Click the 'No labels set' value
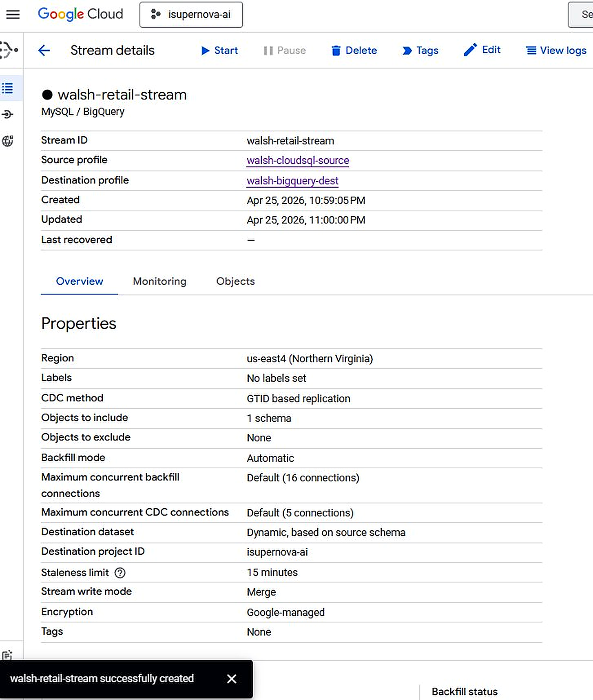The height and width of the screenshot is (700, 593). 277,378
